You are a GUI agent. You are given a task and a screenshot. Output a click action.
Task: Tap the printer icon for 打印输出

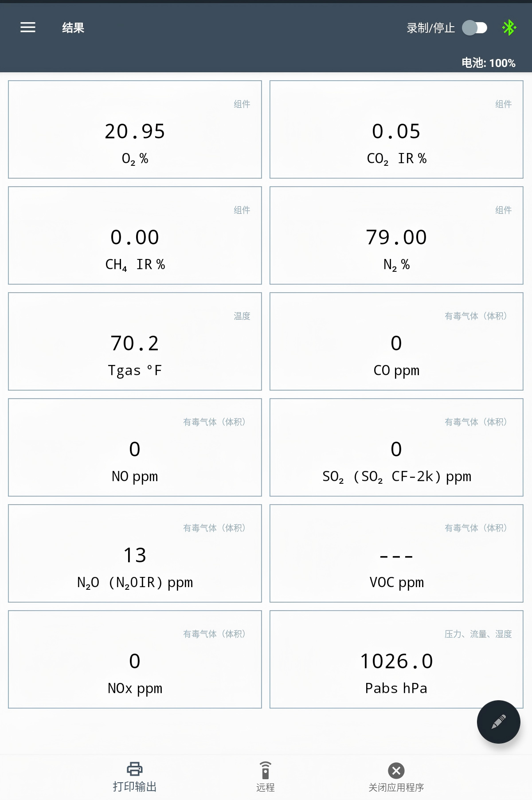(x=135, y=769)
